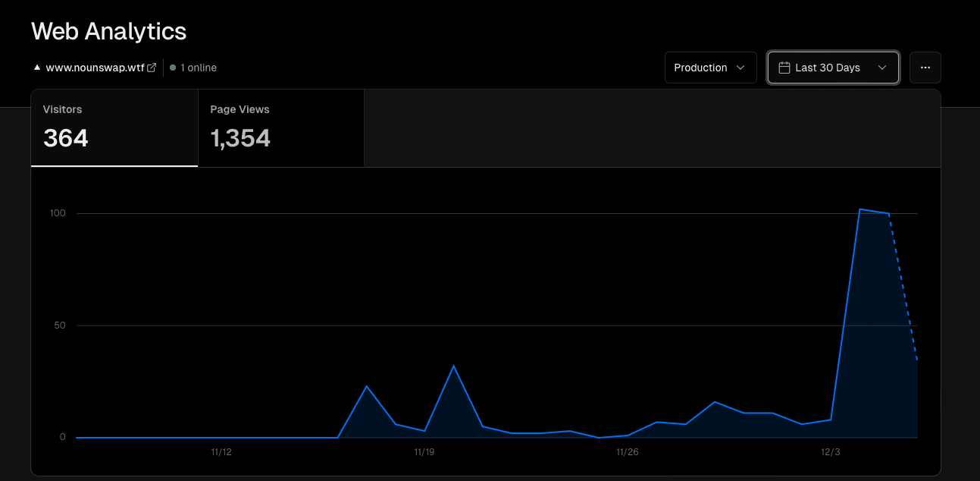
Task: Click the calendar icon in date selector
Action: click(784, 68)
